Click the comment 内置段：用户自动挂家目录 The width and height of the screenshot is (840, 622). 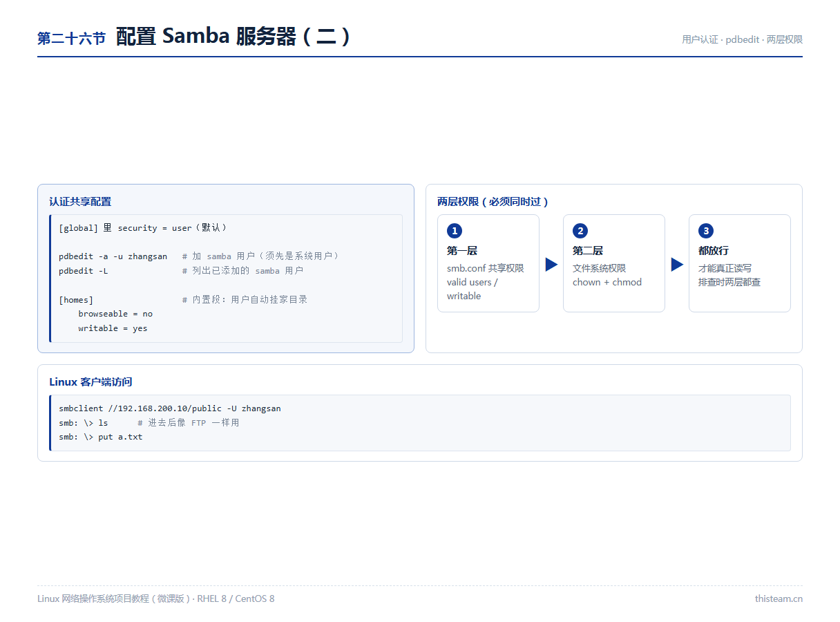coord(245,300)
